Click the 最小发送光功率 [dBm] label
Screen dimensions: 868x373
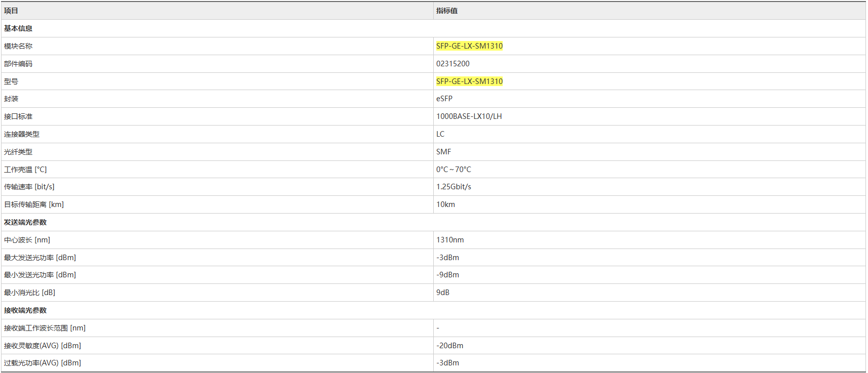click(40, 275)
